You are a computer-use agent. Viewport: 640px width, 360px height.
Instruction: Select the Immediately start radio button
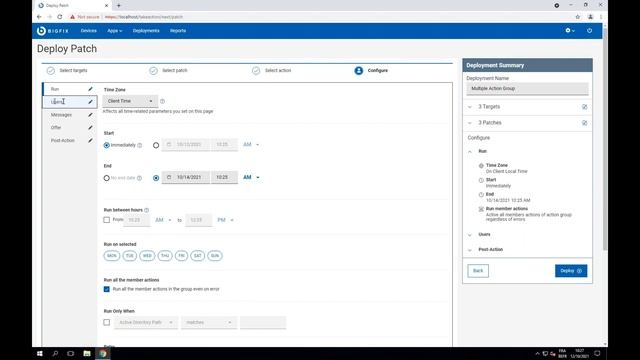pos(107,145)
